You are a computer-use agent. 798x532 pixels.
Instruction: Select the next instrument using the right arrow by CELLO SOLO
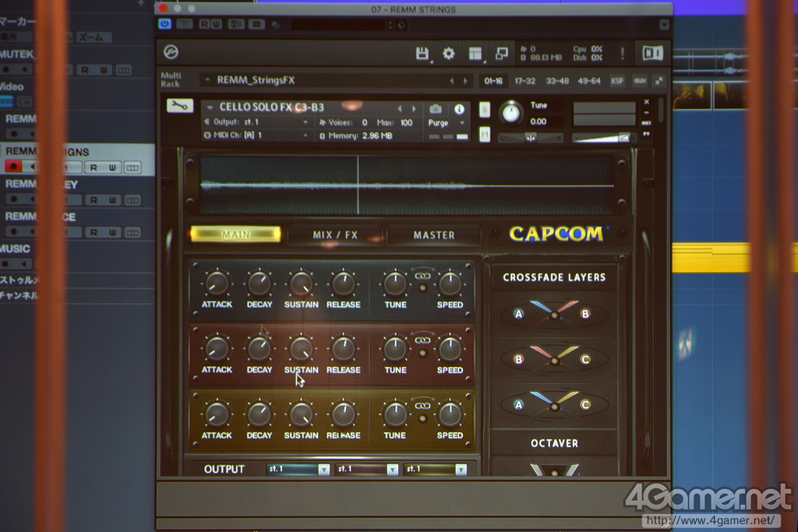(414, 109)
